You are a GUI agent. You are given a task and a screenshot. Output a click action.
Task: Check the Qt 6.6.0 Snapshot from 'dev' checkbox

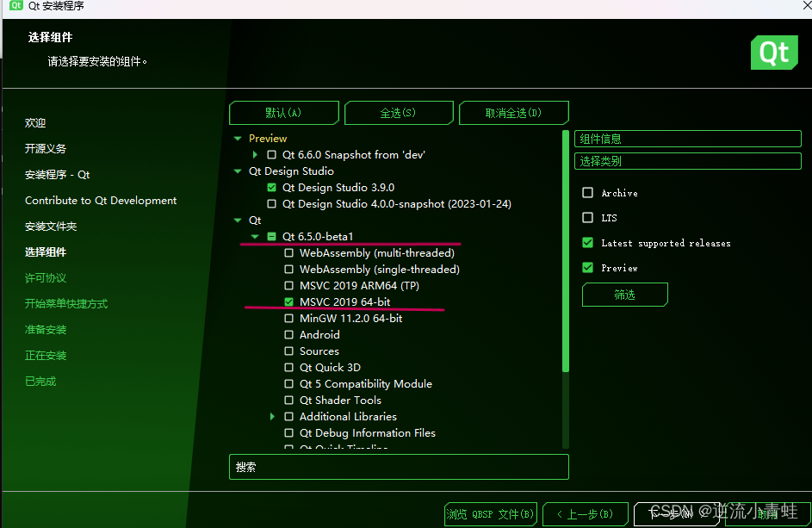pos(271,154)
